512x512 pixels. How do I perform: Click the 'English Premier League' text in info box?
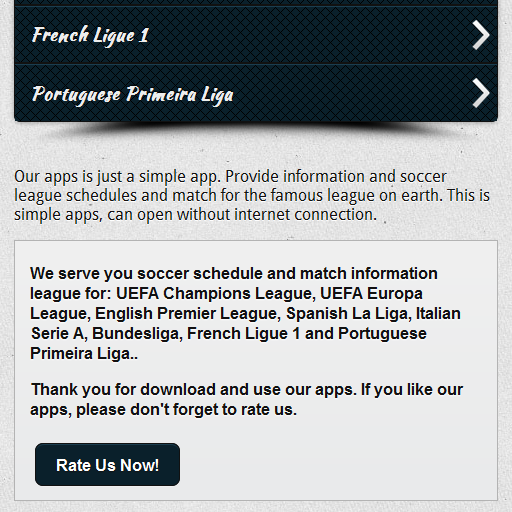click(x=188, y=314)
